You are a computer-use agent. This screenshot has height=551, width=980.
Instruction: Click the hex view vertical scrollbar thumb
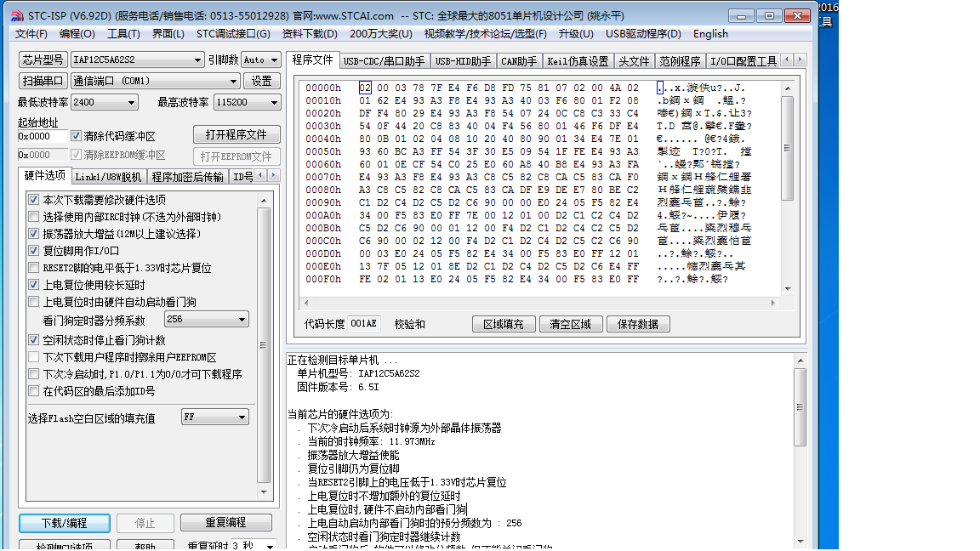tap(788, 148)
